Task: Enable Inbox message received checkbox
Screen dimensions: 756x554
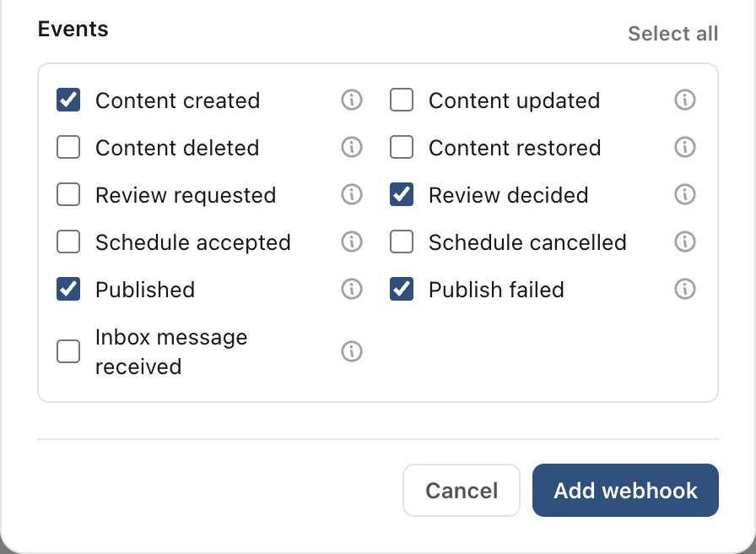Action: point(68,351)
